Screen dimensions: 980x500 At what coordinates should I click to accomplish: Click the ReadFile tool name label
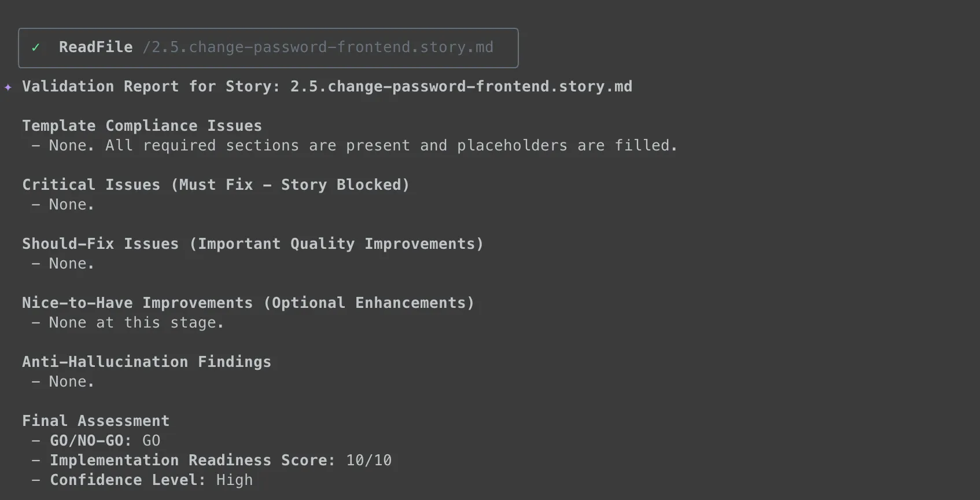[95, 47]
